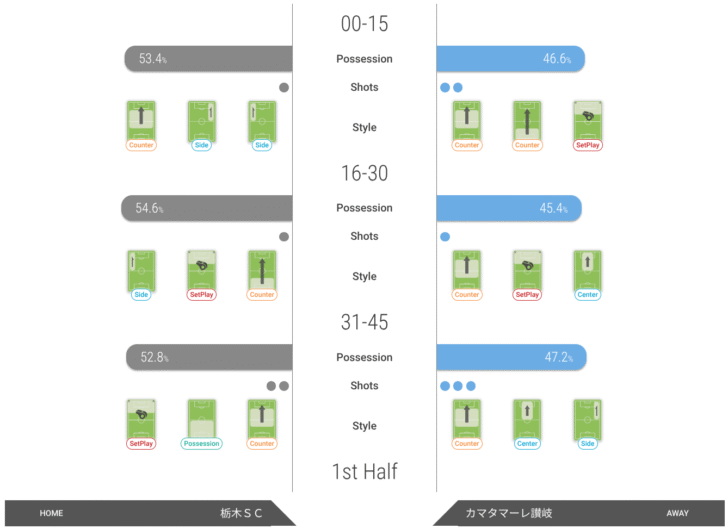The width and height of the screenshot is (728, 529).
Task: Click away blue shot dot in 16-30
Action: click(x=445, y=237)
